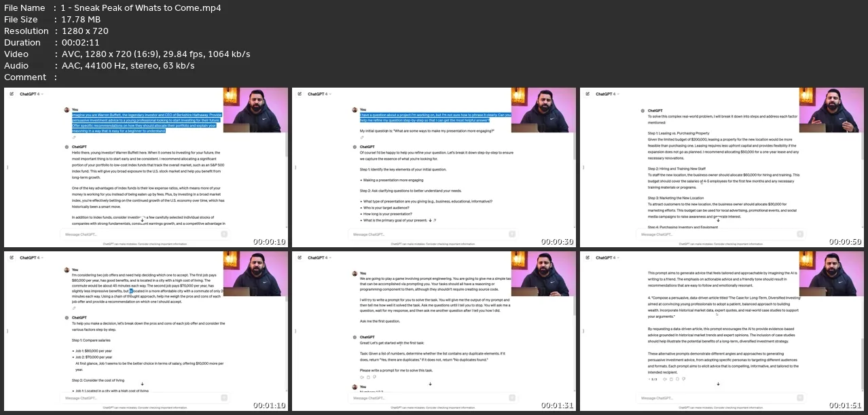Click the send arrow button in the 00:00:30 frame
868x415 pixels.
[513, 234]
